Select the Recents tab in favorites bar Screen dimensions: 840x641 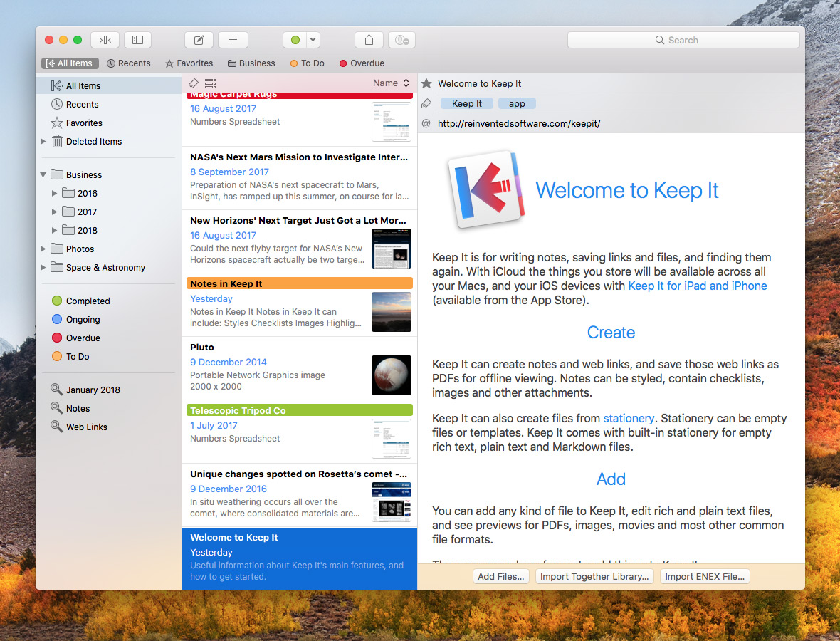[129, 63]
